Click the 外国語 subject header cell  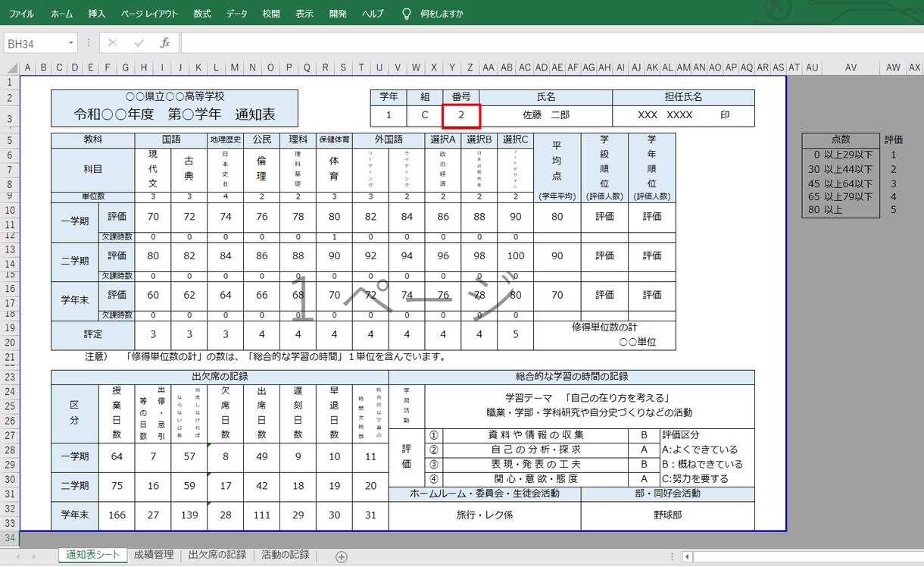tap(389, 139)
